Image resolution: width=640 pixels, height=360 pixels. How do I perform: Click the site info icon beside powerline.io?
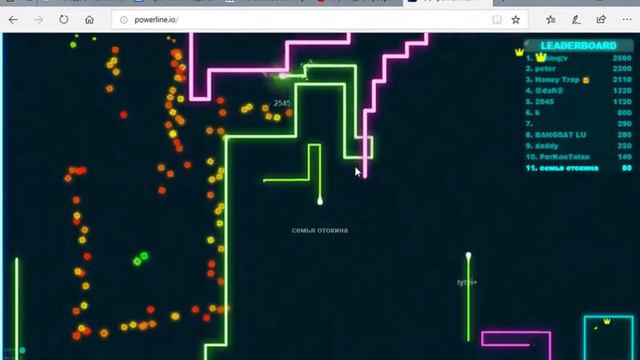pyautogui.click(x=124, y=20)
